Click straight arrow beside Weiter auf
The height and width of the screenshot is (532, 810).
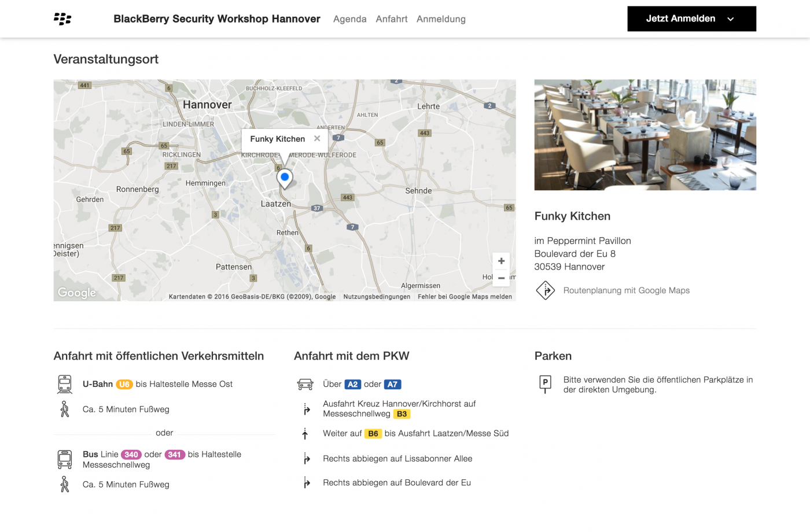305,434
